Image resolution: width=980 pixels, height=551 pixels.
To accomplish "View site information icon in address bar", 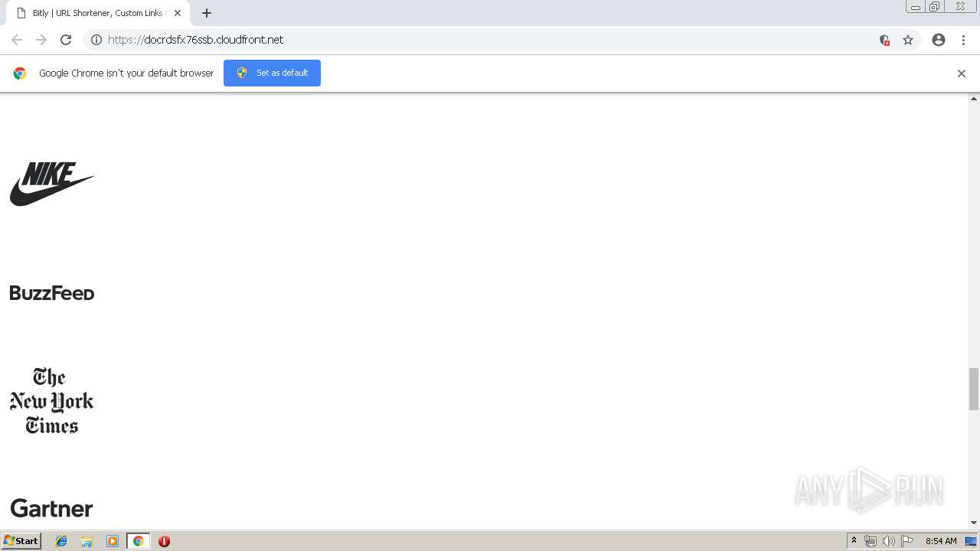I will point(96,40).
